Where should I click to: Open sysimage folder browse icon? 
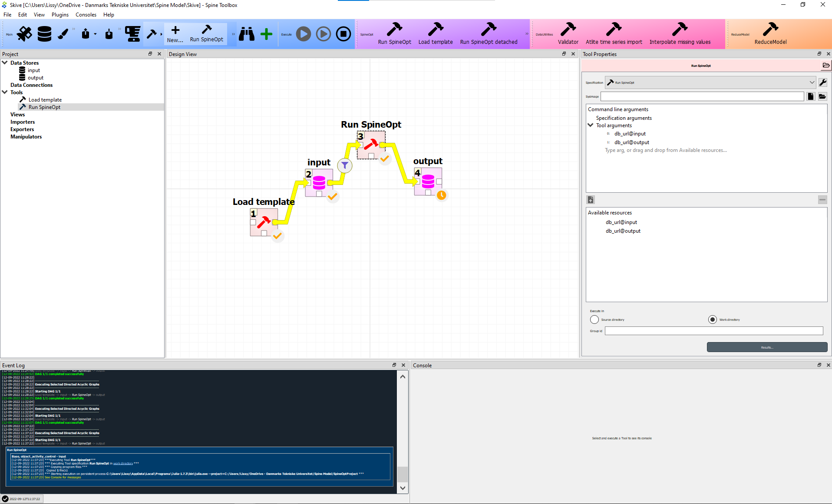(822, 96)
